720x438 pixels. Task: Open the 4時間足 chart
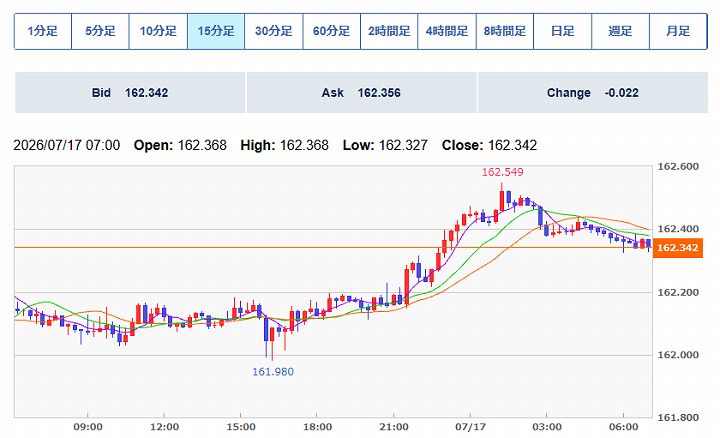[x=447, y=31]
